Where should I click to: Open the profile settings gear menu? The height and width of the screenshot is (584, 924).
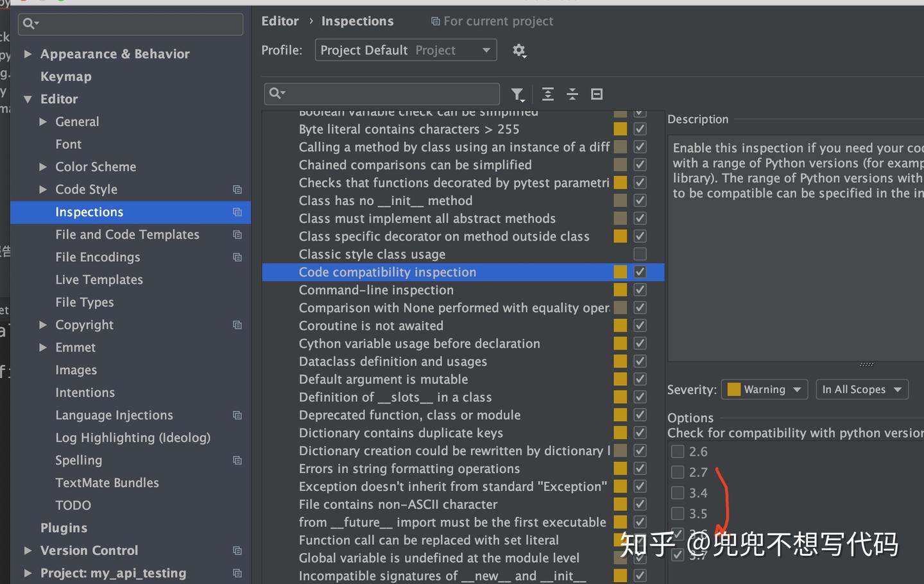(x=519, y=50)
